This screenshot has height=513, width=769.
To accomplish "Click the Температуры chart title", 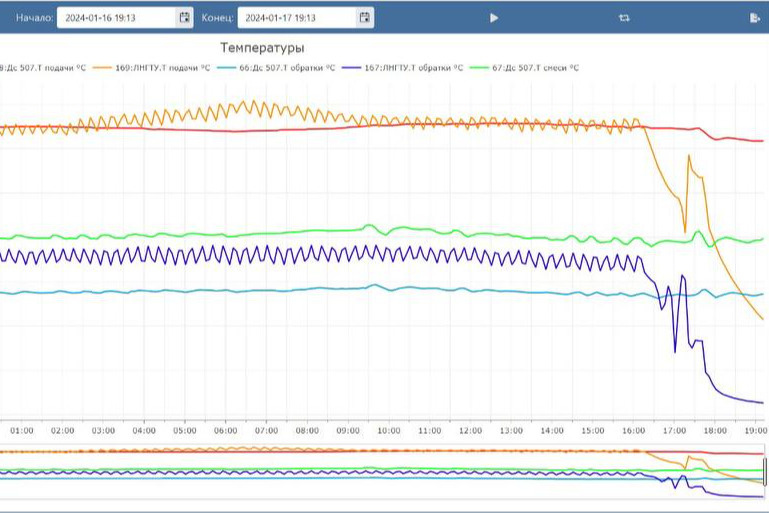I will 262,47.
